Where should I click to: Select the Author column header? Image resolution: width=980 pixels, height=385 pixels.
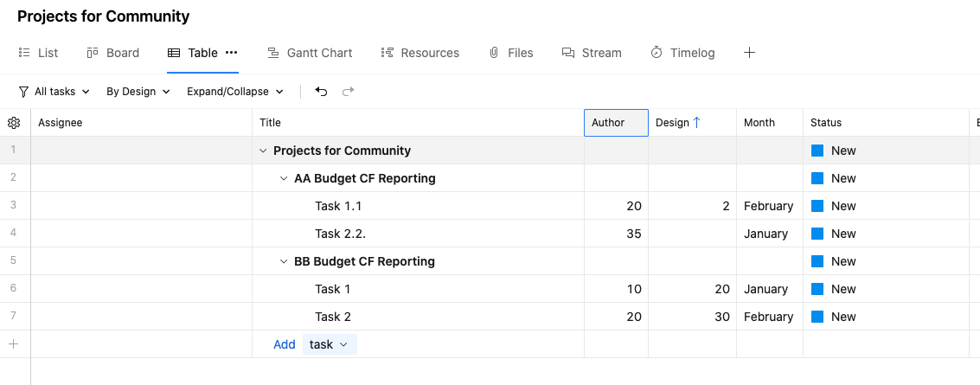point(616,123)
